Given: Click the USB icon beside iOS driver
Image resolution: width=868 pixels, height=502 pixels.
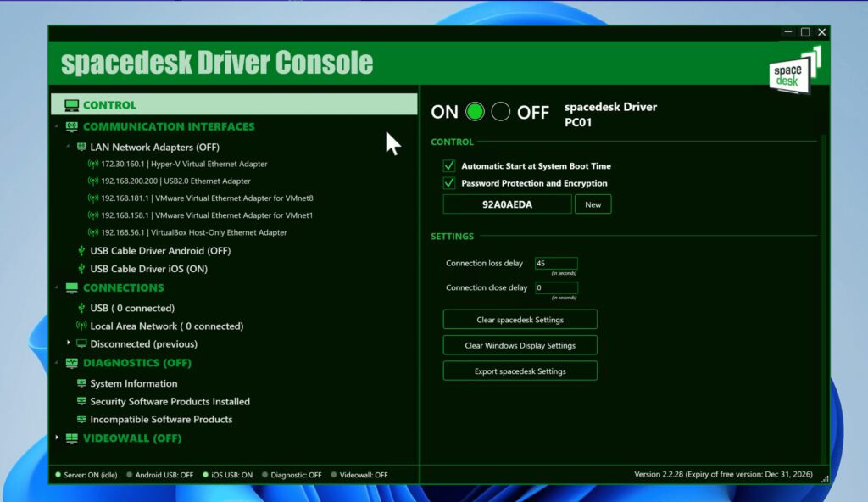Looking at the screenshot, I should pos(81,269).
